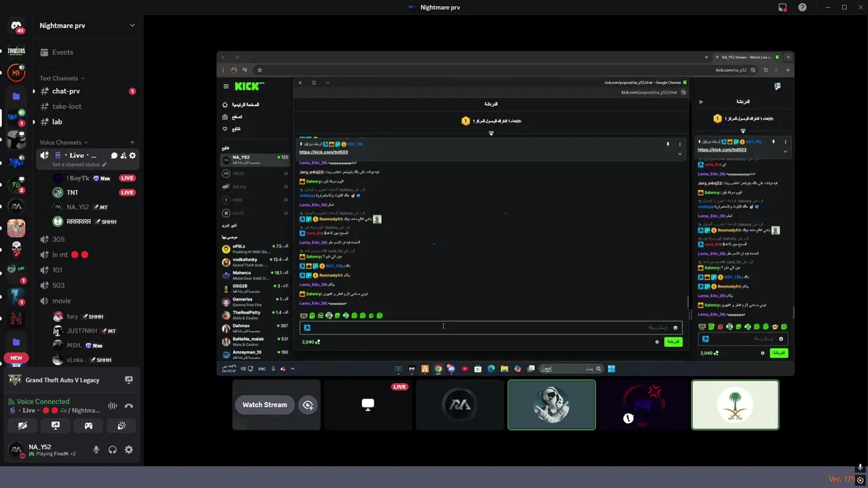Deafen with the headphones icon
868x488 pixels.
[113, 449]
